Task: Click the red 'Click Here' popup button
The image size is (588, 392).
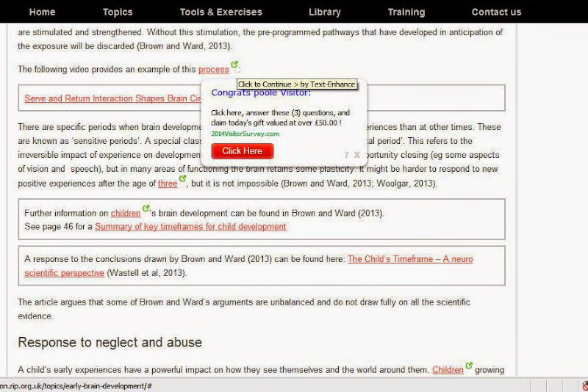Action: pyautogui.click(x=243, y=151)
